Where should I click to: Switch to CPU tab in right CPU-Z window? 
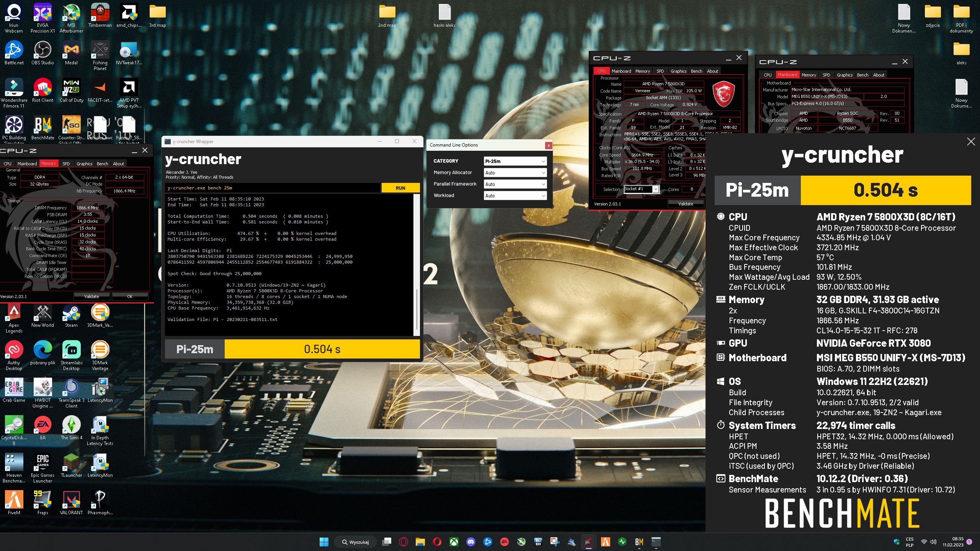click(x=768, y=75)
